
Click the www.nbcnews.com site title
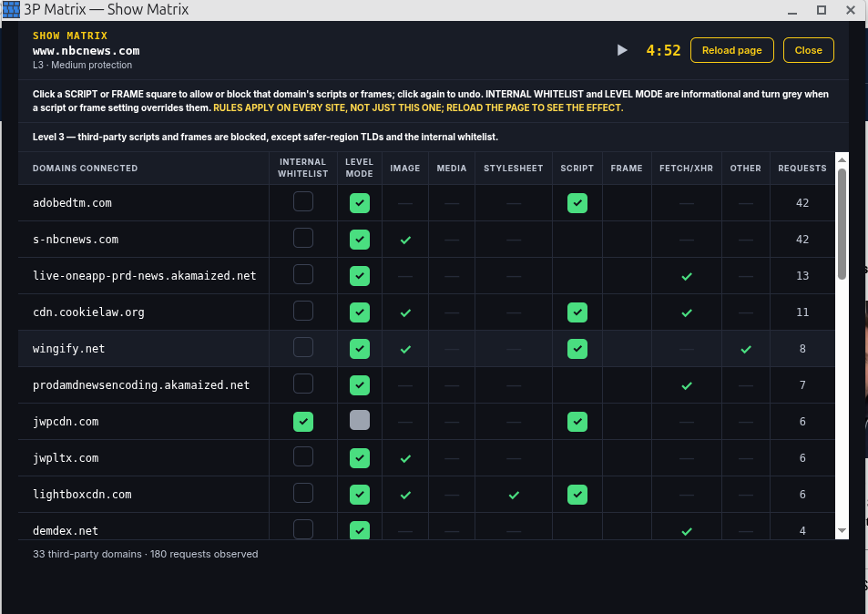87,51
